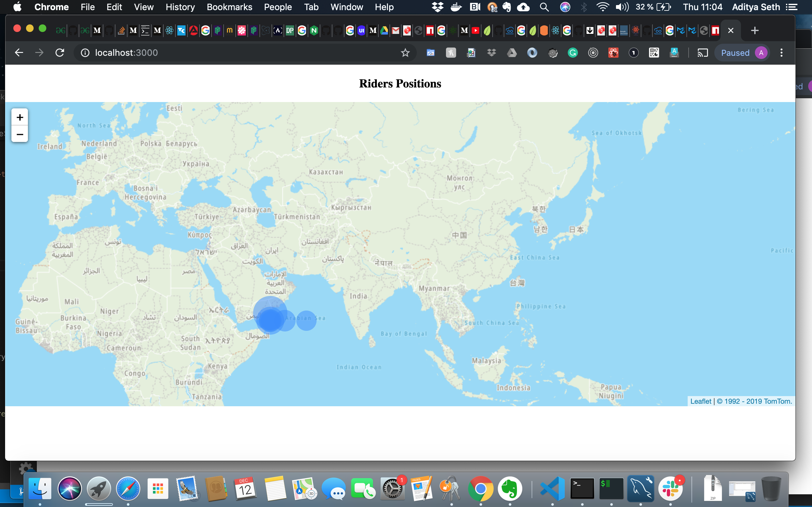
Task: Click the map zoom out minus button
Action: (19, 134)
